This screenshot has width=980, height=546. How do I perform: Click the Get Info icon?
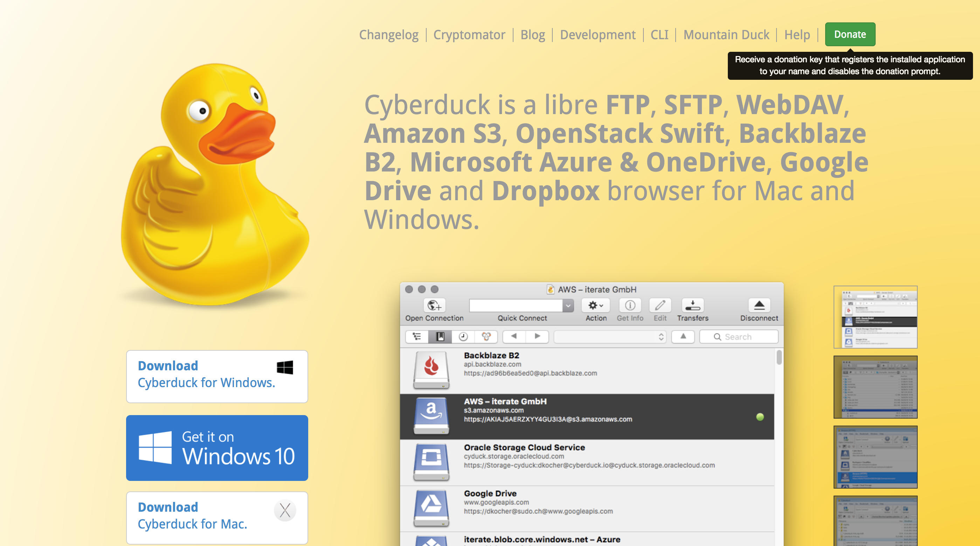630,305
